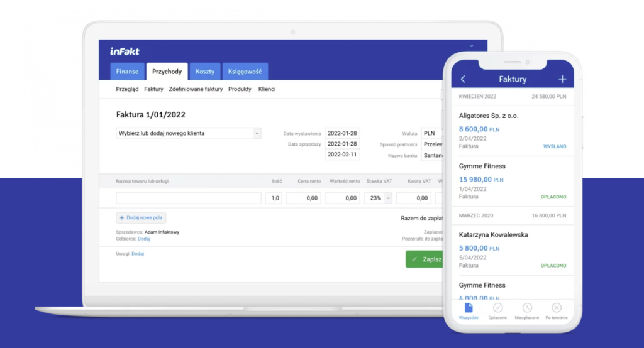644x348 pixels.
Task: Click the green Zapisz button
Action: point(425,259)
